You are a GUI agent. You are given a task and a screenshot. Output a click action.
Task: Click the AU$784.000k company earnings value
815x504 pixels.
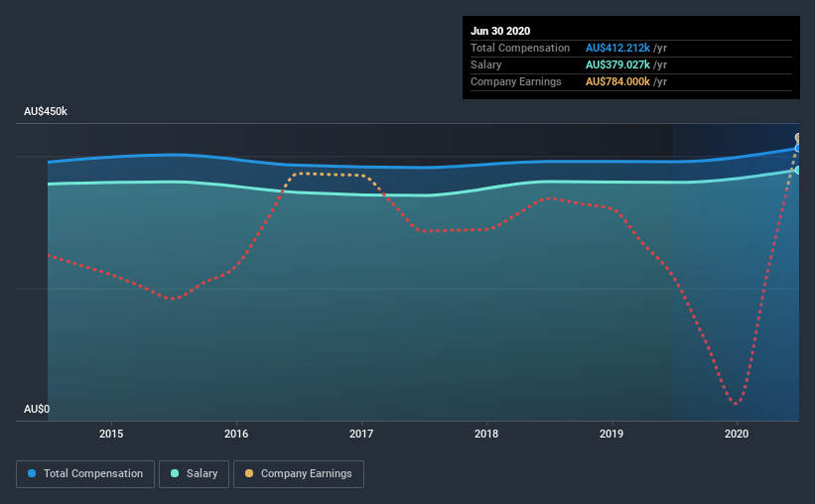pos(617,81)
